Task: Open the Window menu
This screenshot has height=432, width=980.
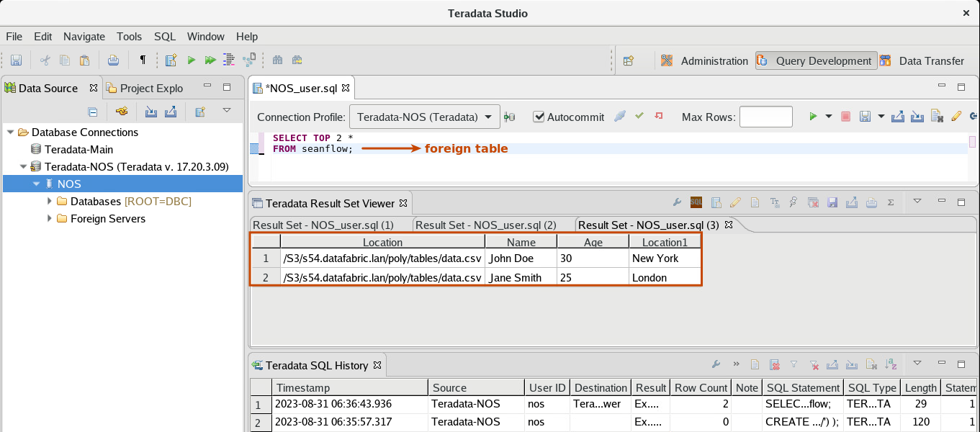Action: click(206, 36)
